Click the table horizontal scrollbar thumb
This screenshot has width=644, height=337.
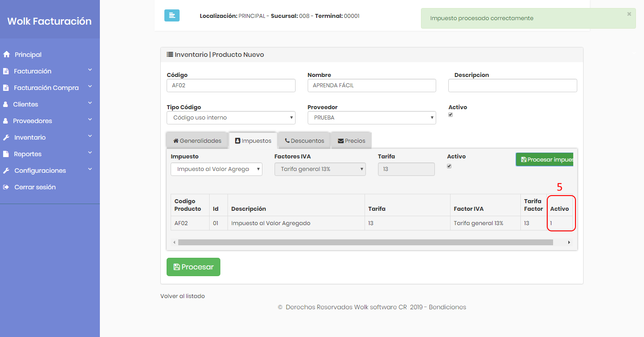(365, 242)
